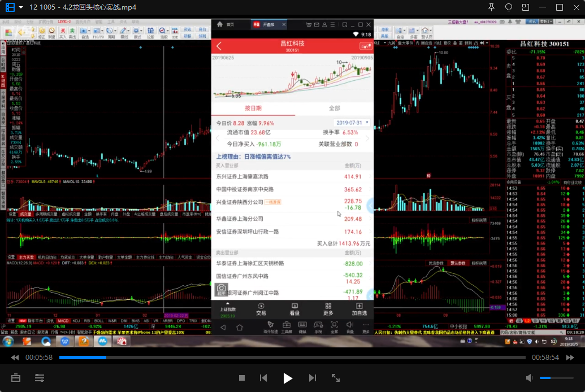
Task: Expand the F10/F9 toolbar dropdown arrow
Action: (102, 31)
